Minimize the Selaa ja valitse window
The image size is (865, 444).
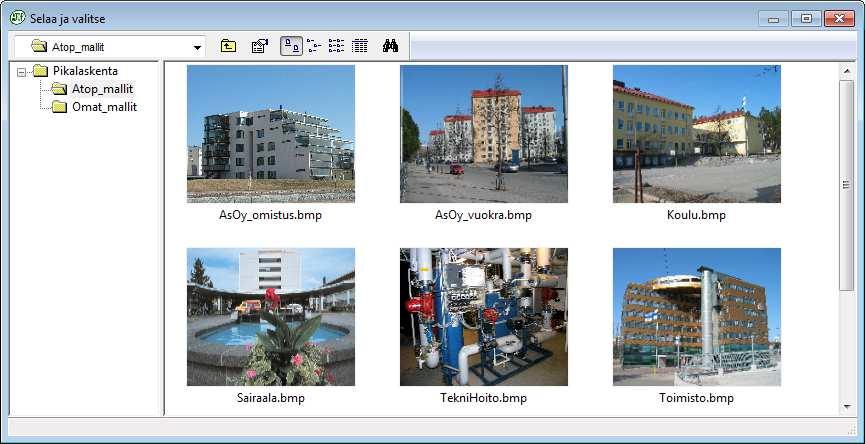pos(773,18)
